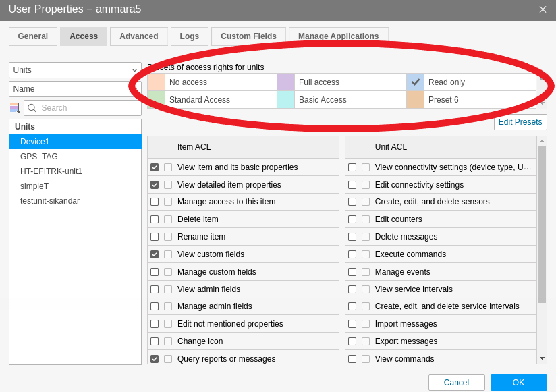Choose the No access preset
Screen dimensions: 556x392
188,82
